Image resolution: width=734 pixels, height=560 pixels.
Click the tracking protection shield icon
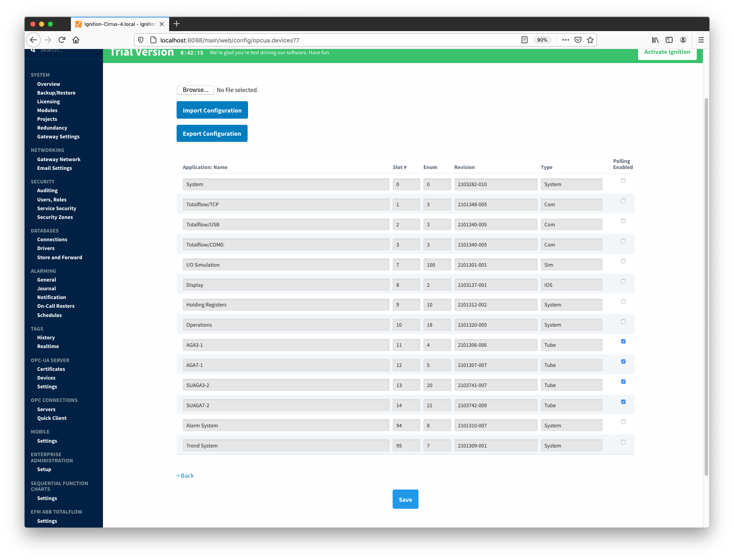coord(141,40)
